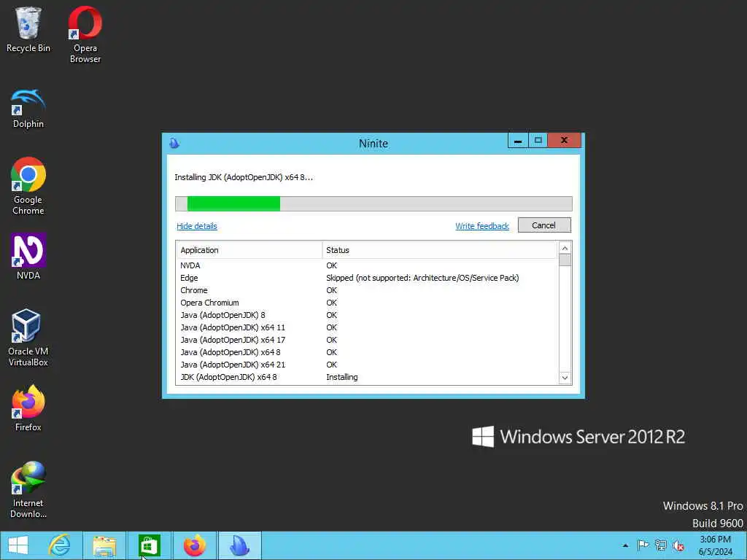Select the Dolphin desktop shortcut
The width and height of the screenshot is (747, 560).
click(28, 109)
